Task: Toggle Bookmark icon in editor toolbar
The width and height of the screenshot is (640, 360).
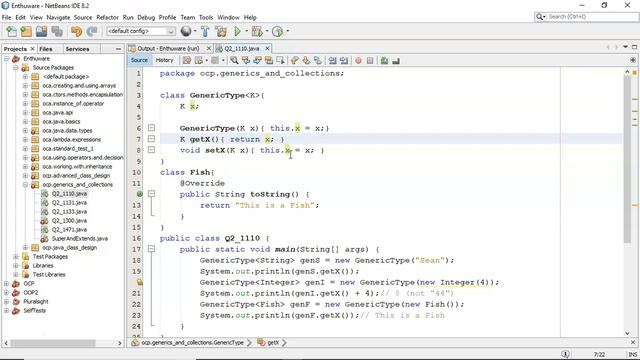Action: coord(317,60)
